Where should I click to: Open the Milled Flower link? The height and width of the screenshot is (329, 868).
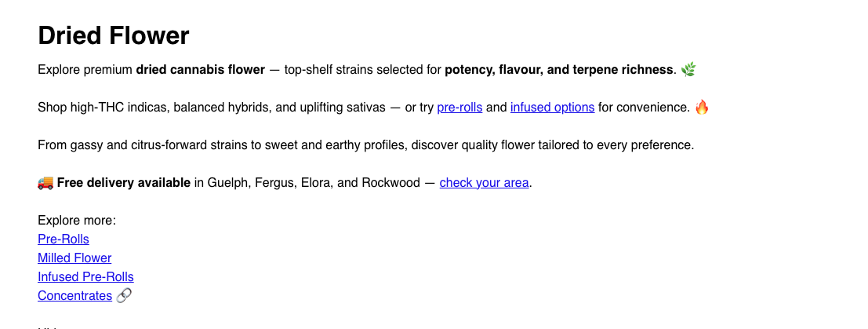pos(74,258)
